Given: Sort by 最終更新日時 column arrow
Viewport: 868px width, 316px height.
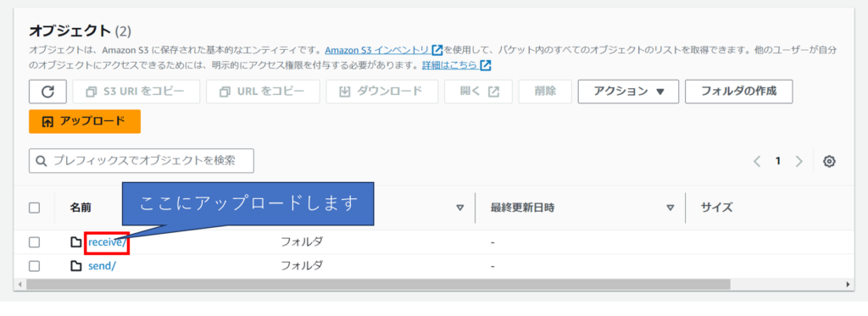Looking at the screenshot, I should (x=670, y=208).
